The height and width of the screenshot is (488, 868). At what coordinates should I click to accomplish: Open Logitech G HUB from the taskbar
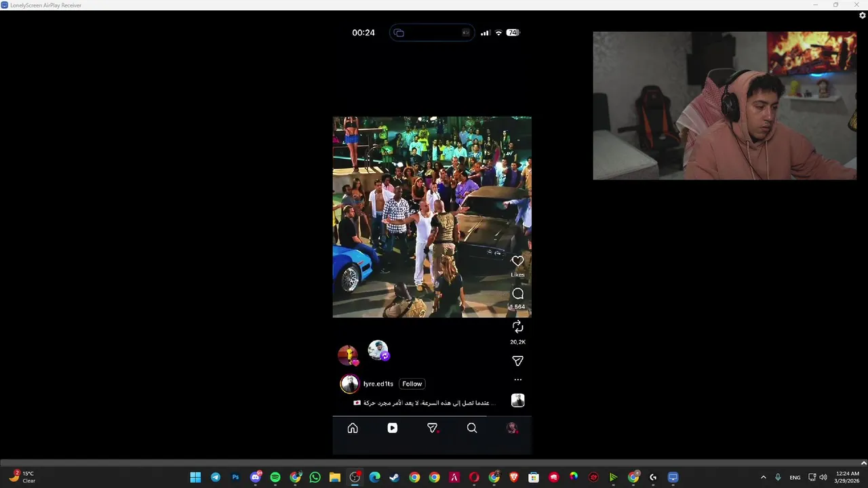point(653,477)
